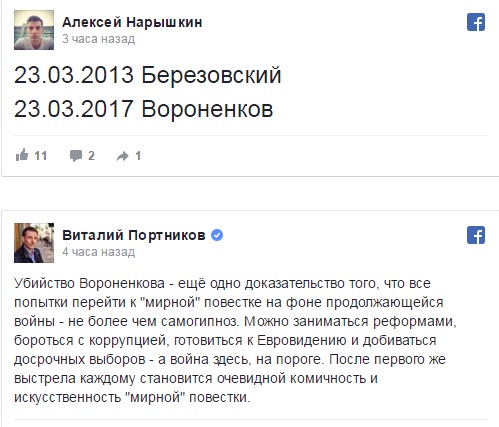Click the thumbs-up like icon
499x427 pixels.
pyautogui.click(x=22, y=155)
